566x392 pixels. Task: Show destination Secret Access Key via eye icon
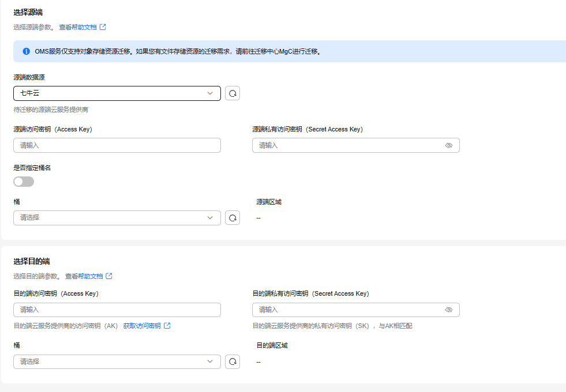point(449,310)
